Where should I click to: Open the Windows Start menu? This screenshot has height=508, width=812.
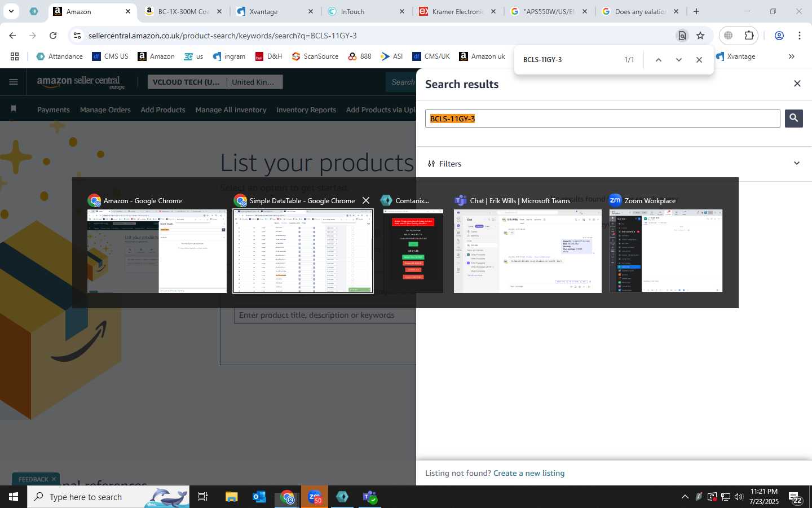14,497
